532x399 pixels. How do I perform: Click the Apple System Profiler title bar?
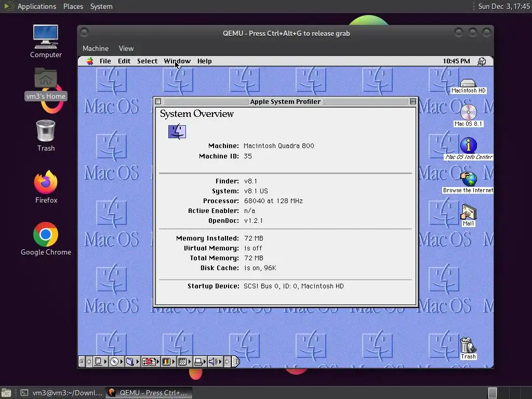(x=285, y=101)
